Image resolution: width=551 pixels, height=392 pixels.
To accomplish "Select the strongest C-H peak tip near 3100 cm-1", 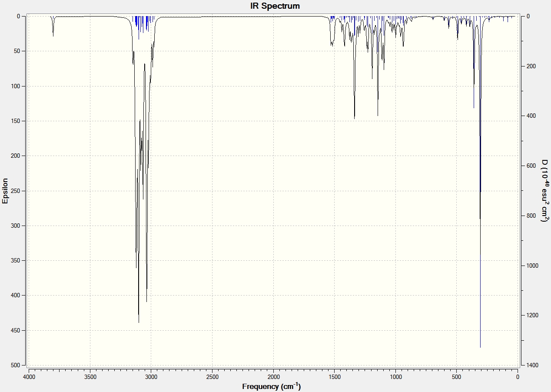I will point(139,322).
